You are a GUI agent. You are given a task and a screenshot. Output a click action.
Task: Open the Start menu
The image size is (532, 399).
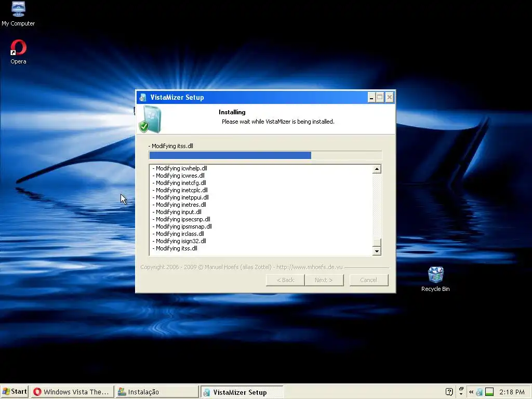15,392
